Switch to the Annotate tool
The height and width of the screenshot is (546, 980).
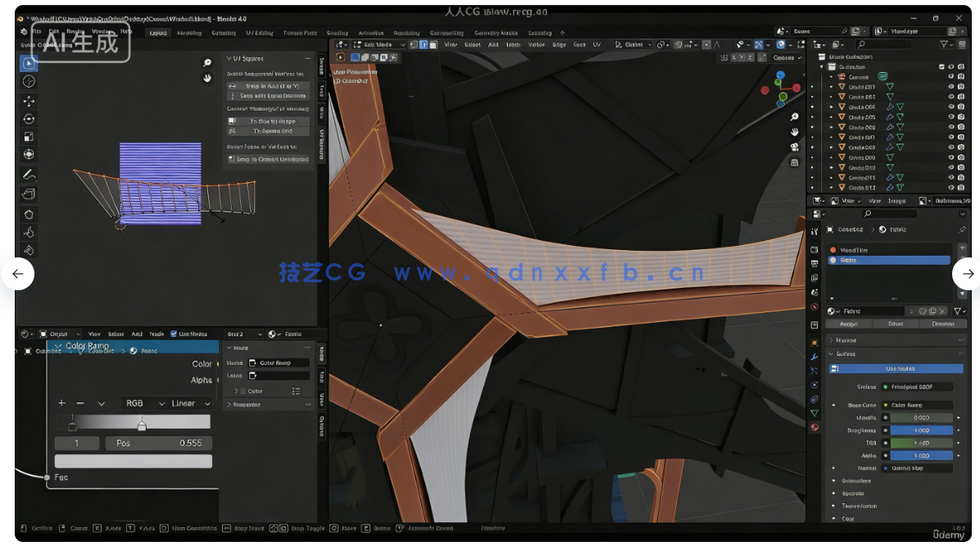[x=29, y=174]
